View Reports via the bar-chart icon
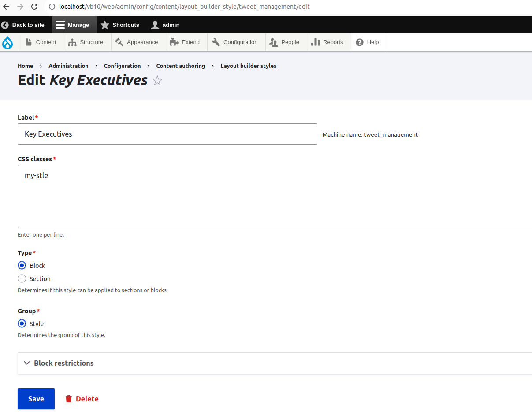 point(316,42)
